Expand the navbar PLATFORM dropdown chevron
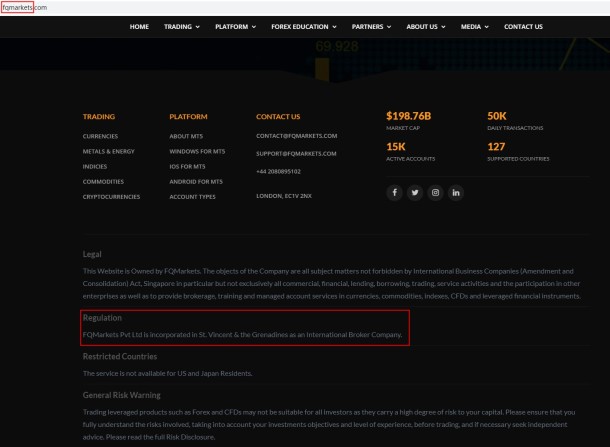This screenshot has height=447, width=610. coord(254,27)
